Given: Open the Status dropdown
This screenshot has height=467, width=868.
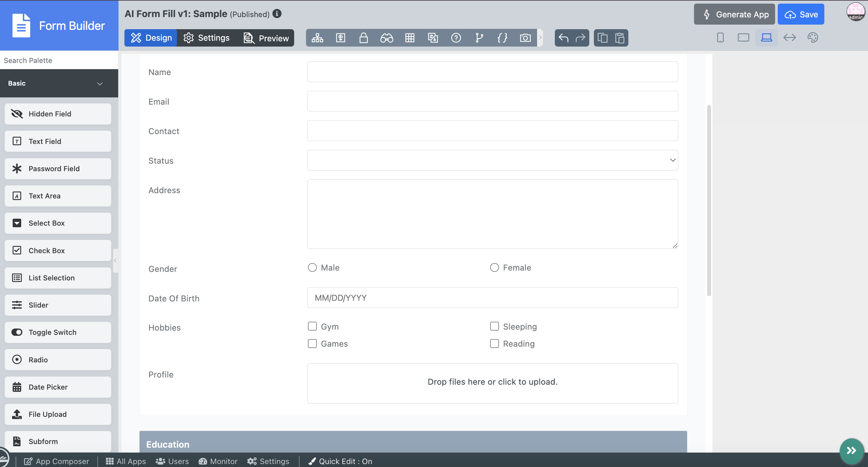Looking at the screenshot, I should (492, 160).
